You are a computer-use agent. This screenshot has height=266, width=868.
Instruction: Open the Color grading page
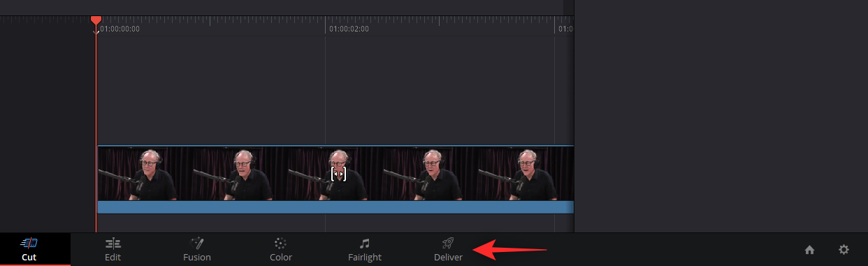pyautogui.click(x=281, y=250)
